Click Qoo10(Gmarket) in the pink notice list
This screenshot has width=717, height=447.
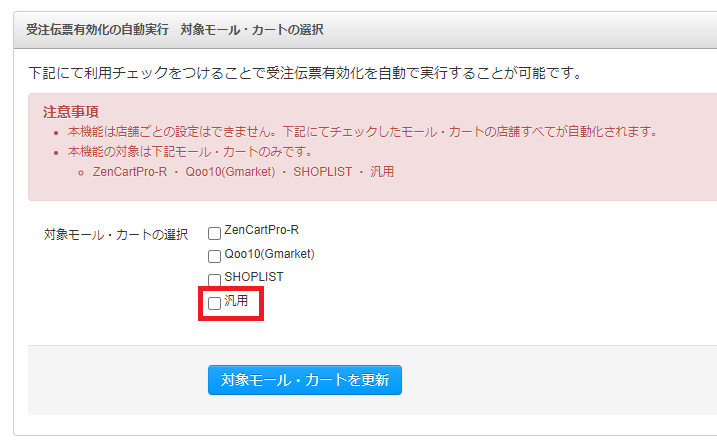(230, 172)
